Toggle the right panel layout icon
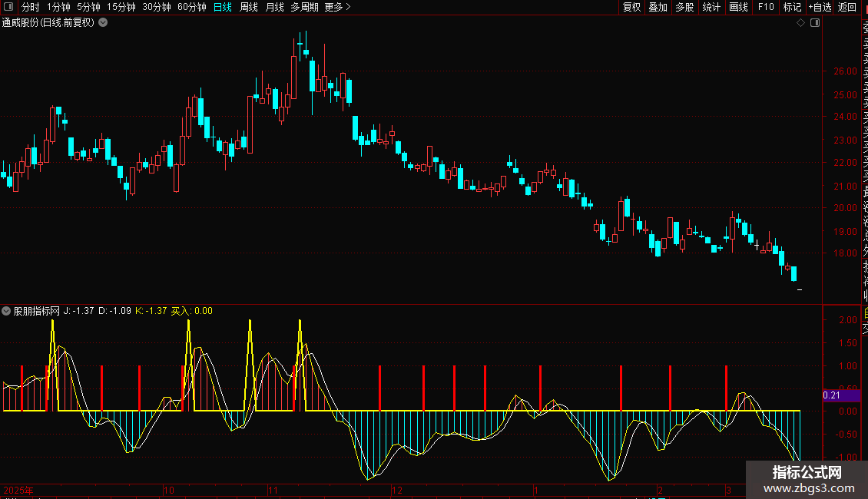The image size is (868, 499). [815, 23]
